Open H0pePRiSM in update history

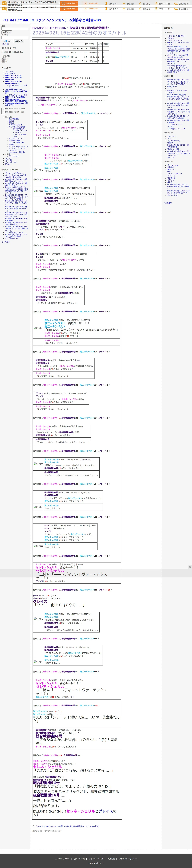tap(172, 86)
